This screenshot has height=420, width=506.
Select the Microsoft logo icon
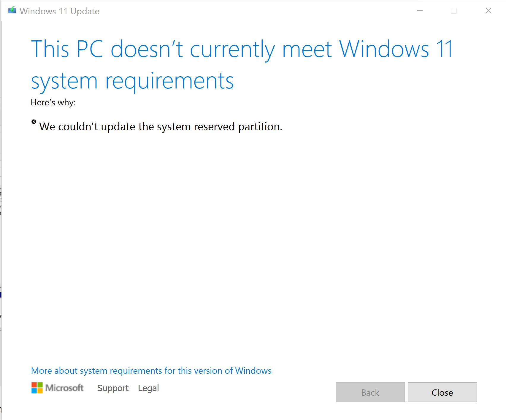(x=37, y=388)
